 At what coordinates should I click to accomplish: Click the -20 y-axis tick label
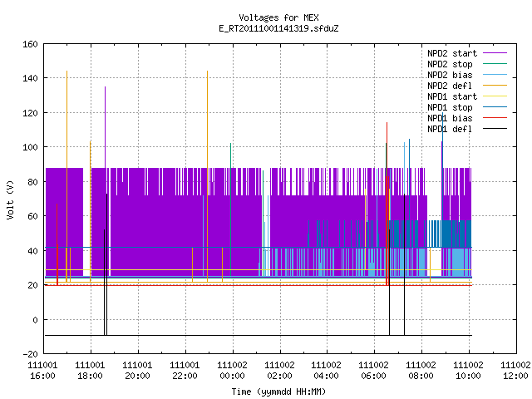tap(30, 354)
